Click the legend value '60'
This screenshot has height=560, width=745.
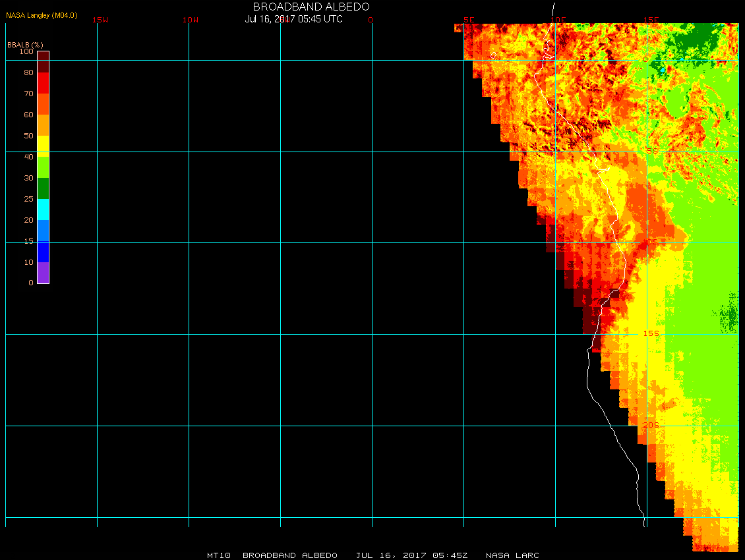pos(29,115)
